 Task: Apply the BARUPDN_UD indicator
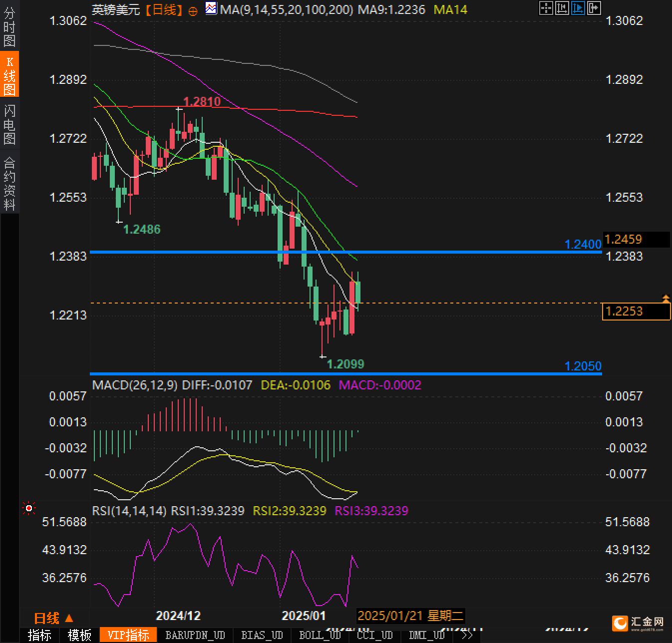[x=195, y=635]
